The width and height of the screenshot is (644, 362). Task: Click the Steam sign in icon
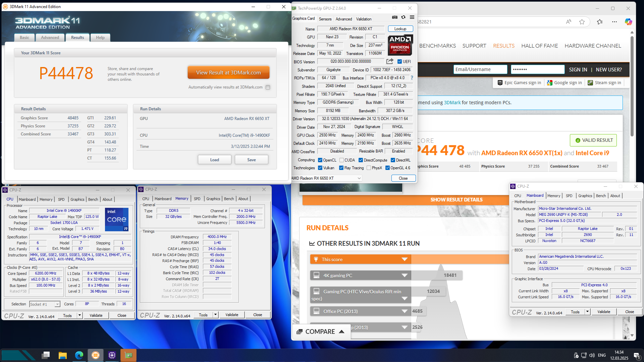coord(590,83)
